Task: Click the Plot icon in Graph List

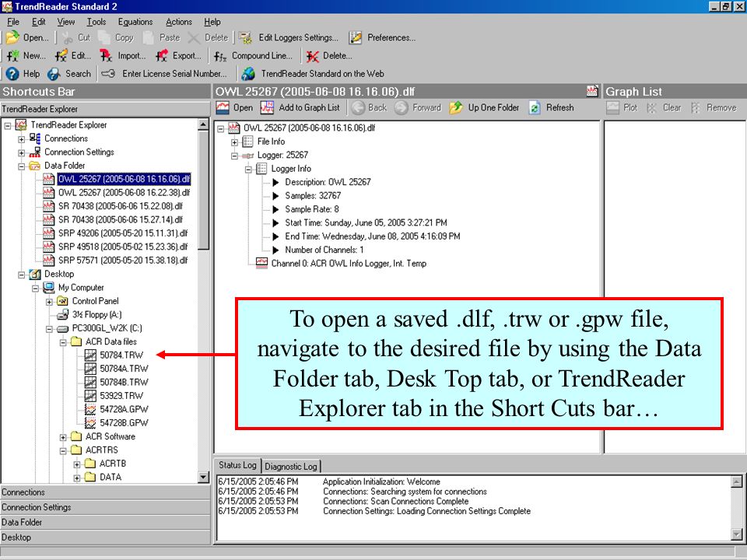Action: coord(613,107)
